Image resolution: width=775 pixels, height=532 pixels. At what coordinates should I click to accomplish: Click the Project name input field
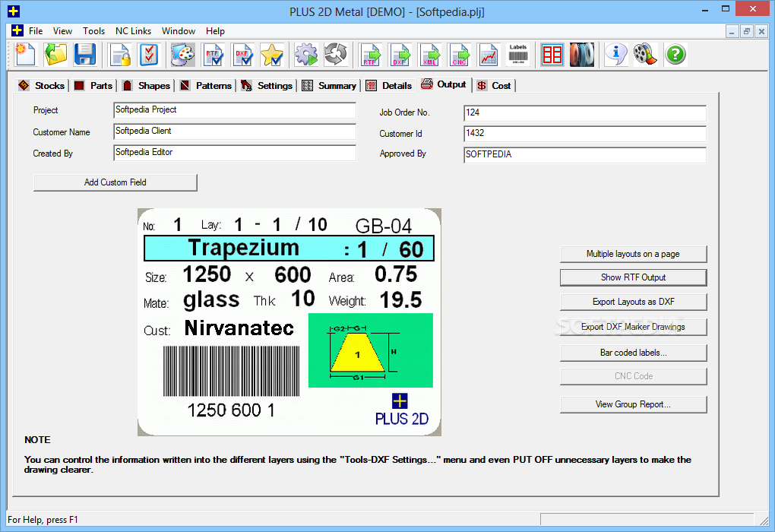pos(235,110)
